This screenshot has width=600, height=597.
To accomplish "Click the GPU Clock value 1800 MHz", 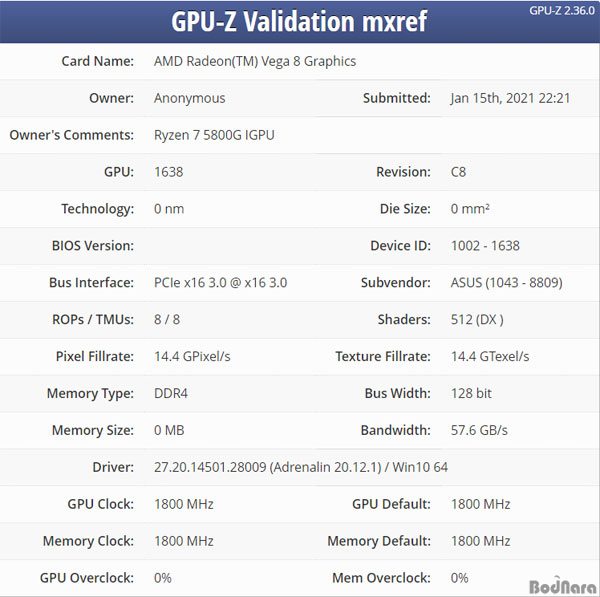I will [184, 504].
